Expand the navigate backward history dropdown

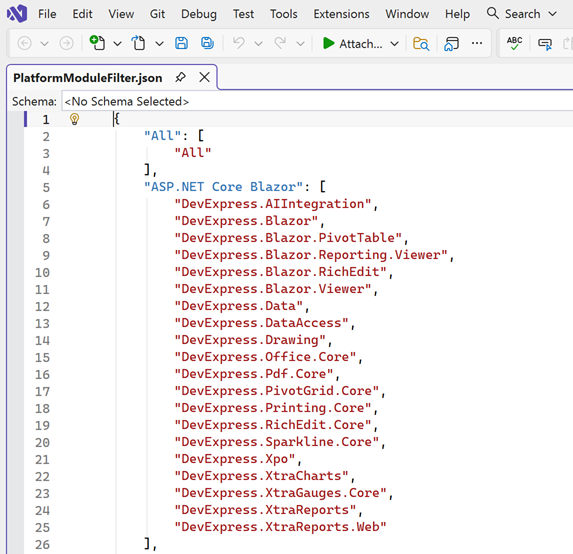[44, 44]
